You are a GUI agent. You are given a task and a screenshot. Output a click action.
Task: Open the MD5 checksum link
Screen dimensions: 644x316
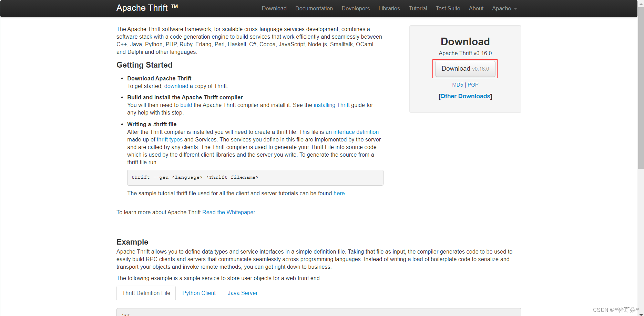coord(458,85)
